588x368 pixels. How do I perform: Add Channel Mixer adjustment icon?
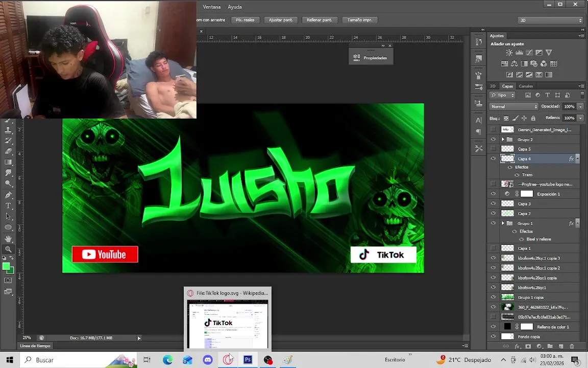(x=544, y=64)
